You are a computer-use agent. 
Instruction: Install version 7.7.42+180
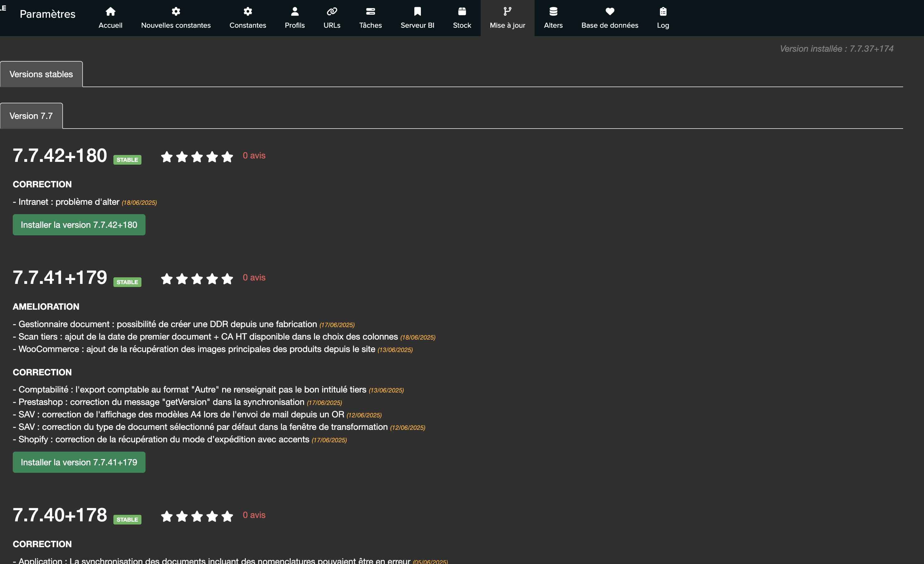tap(79, 225)
